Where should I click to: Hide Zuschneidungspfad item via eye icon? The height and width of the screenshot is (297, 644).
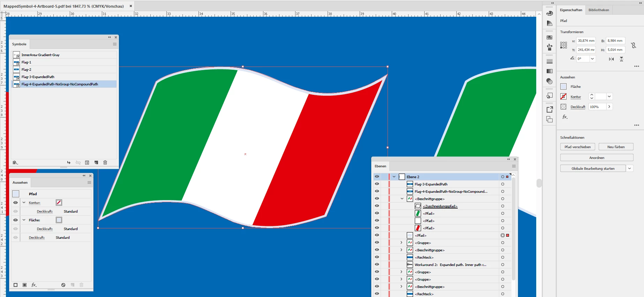pyautogui.click(x=377, y=206)
